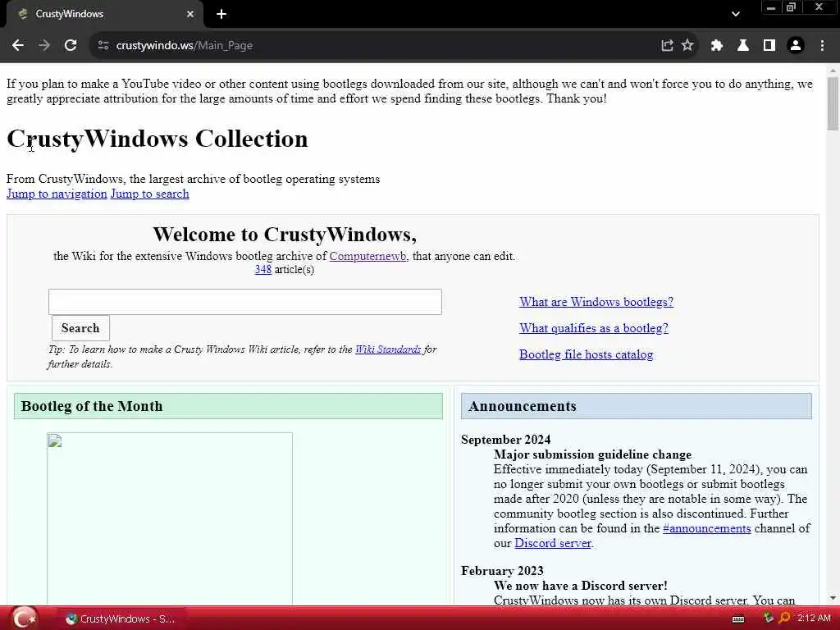
Task: Open the Extensions puzzle icon
Action: pos(717,46)
